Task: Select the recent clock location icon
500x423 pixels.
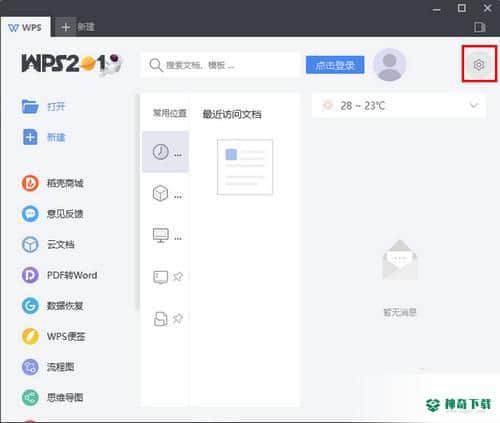Action: pyautogui.click(x=160, y=152)
